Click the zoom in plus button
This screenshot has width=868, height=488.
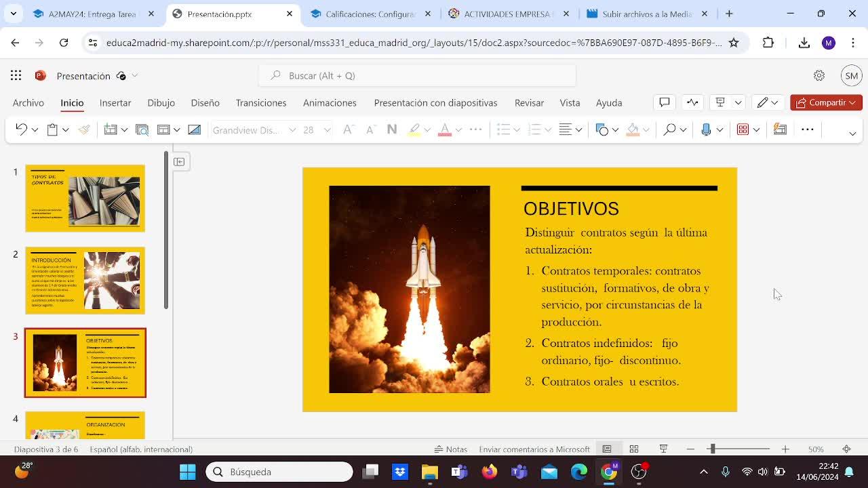coord(785,449)
